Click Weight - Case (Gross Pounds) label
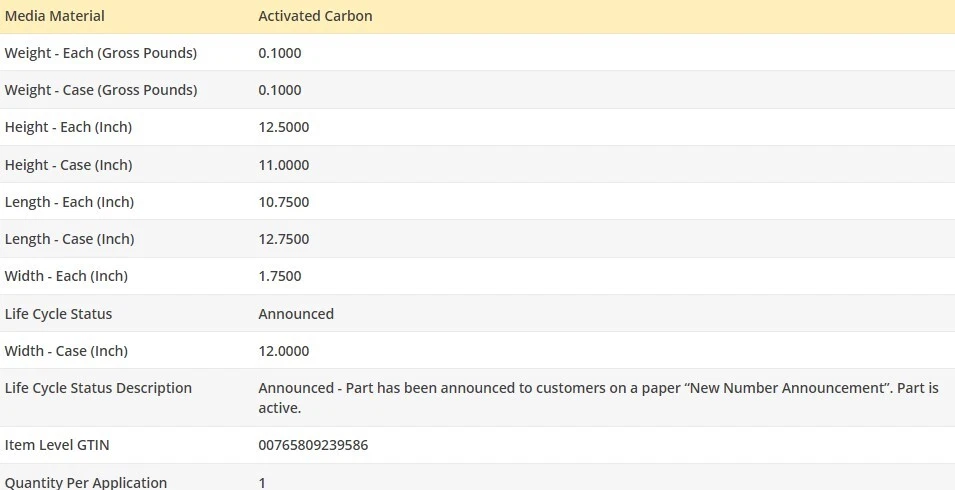 click(x=101, y=90)
